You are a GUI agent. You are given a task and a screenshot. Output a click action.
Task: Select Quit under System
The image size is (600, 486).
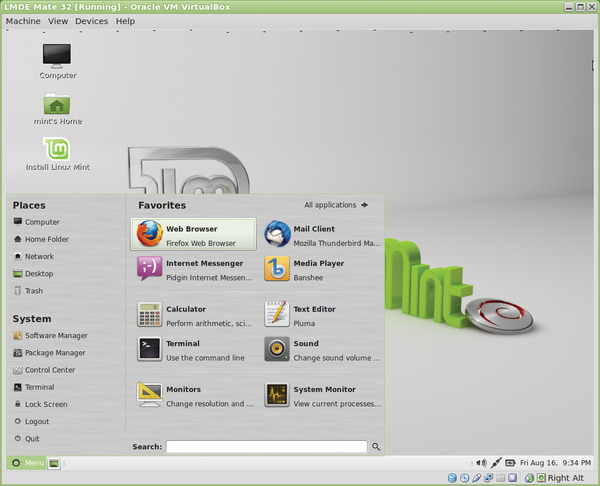pos(27,439)
